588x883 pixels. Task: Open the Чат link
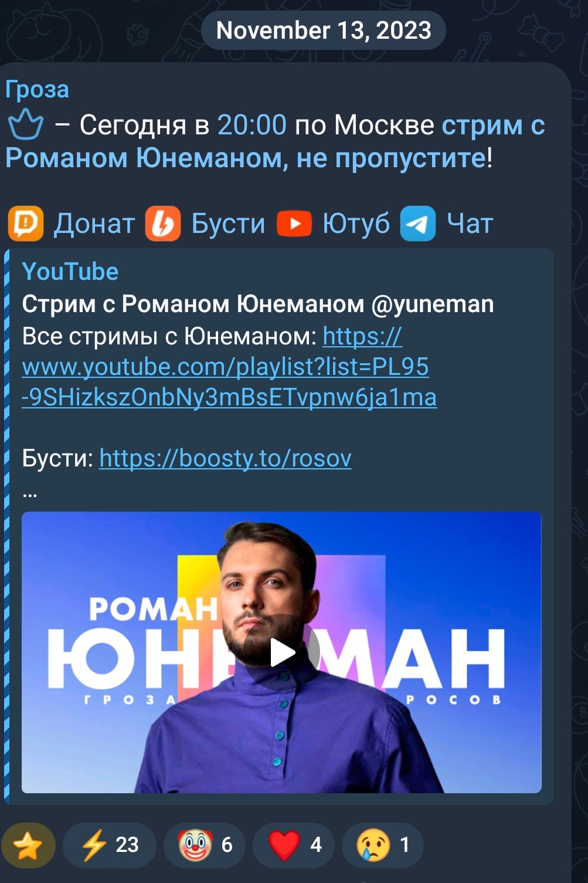(470, 224)
